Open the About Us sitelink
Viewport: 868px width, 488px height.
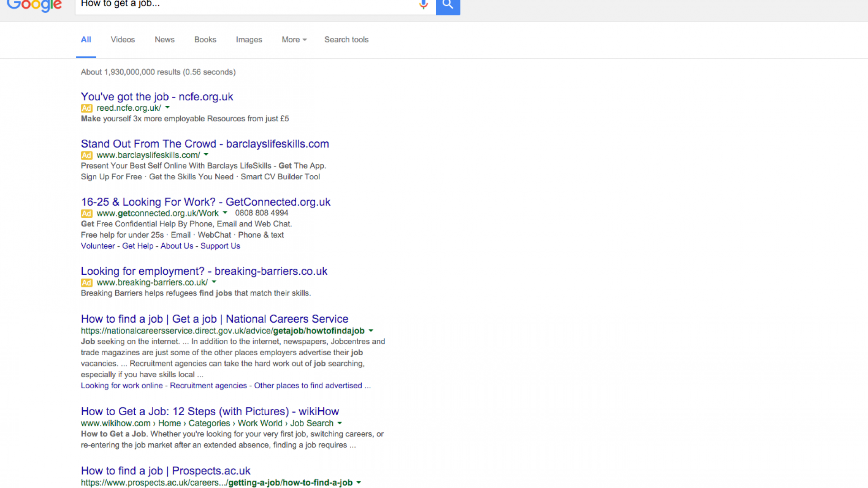(177, 246)
